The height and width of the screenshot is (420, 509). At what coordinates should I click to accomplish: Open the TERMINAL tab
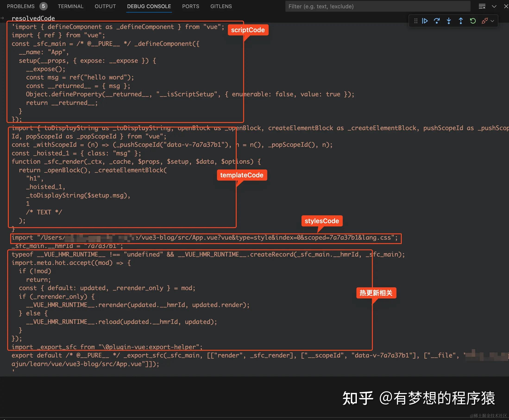coord(70,6)
